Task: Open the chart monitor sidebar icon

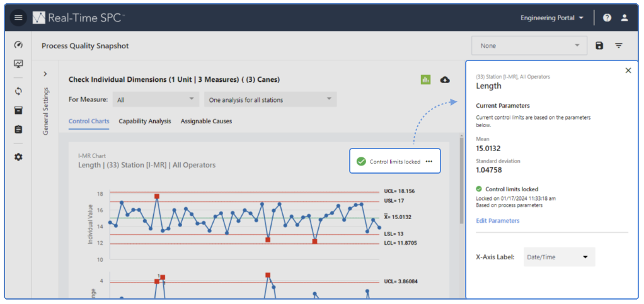Action: click(18, 64)
